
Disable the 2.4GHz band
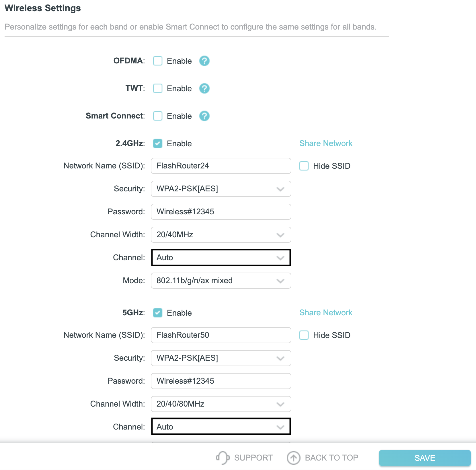tap(157, 144)
